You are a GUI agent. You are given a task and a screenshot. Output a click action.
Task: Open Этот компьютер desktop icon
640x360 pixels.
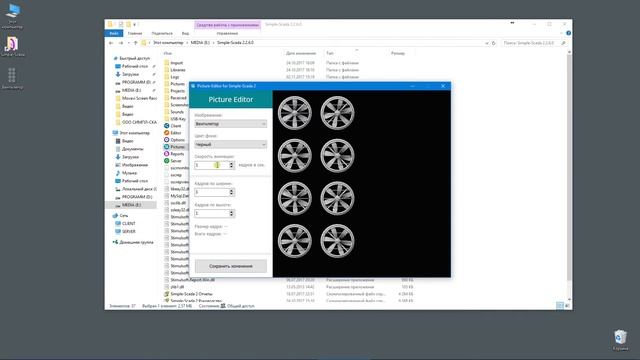tap(12, 16)
